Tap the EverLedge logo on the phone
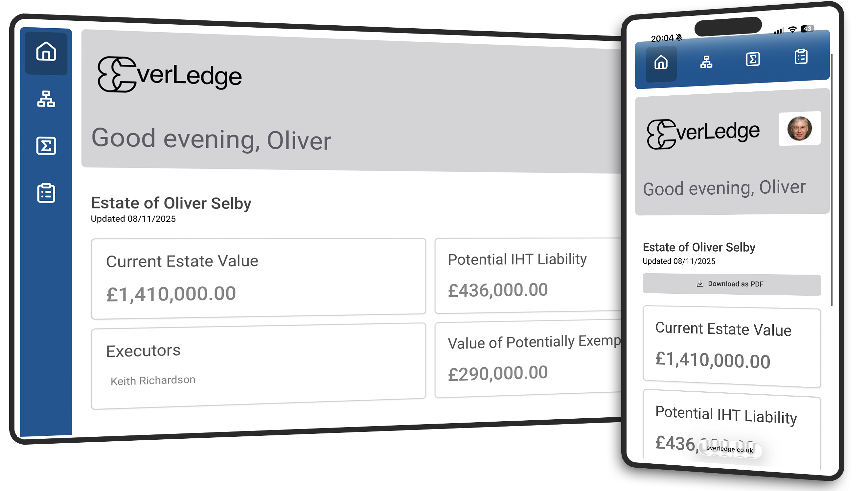Screen dimensions: 868x491 point(703,133)
